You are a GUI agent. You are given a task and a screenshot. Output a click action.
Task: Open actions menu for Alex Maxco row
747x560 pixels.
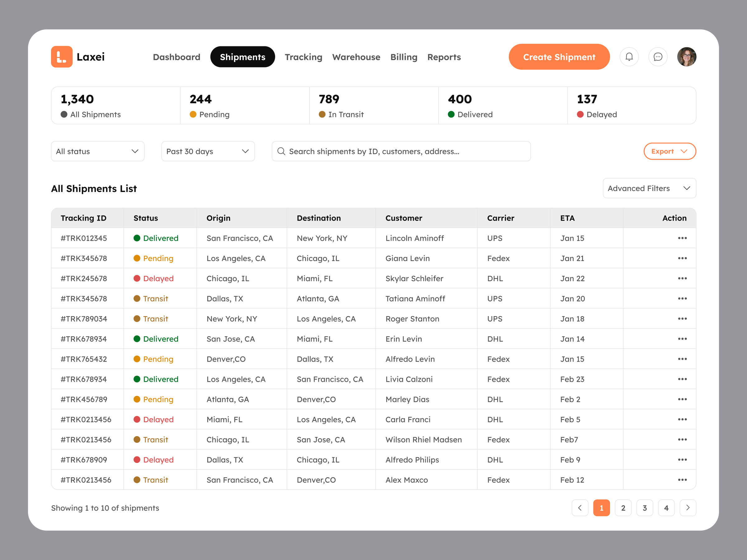682,480
